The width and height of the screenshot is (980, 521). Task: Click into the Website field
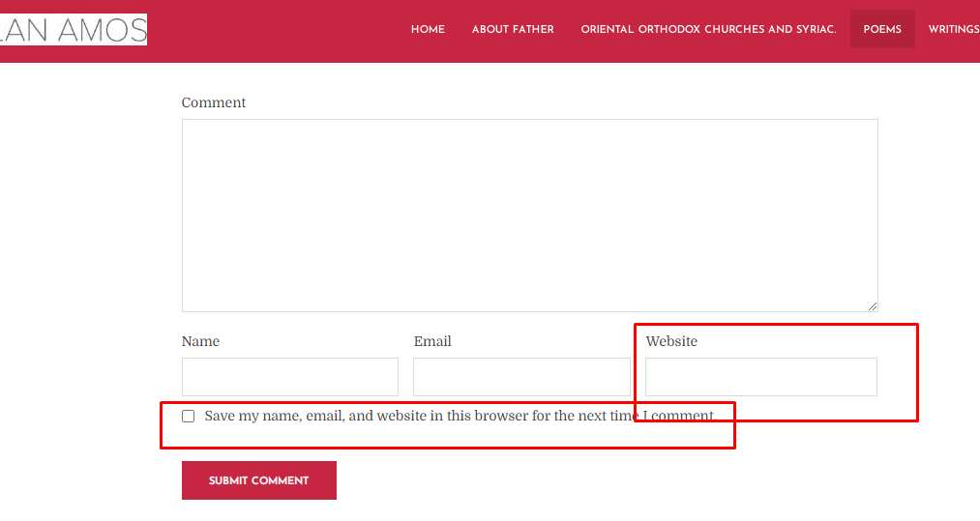click(x=761, y=377)
